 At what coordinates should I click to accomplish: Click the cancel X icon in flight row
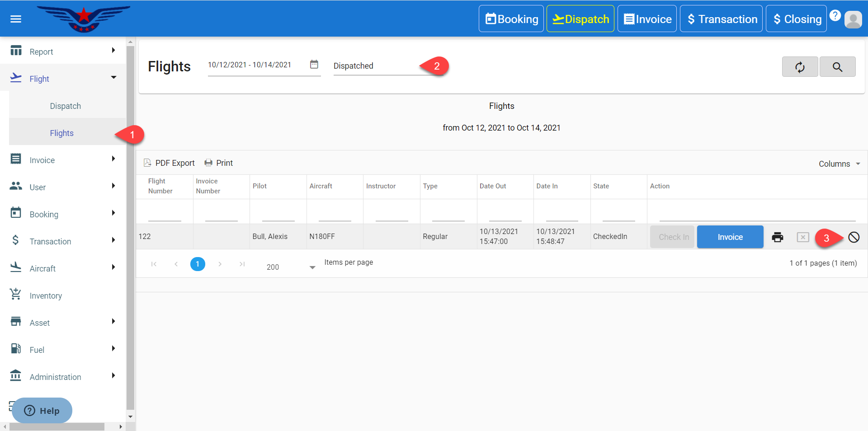tap(802, 237)
